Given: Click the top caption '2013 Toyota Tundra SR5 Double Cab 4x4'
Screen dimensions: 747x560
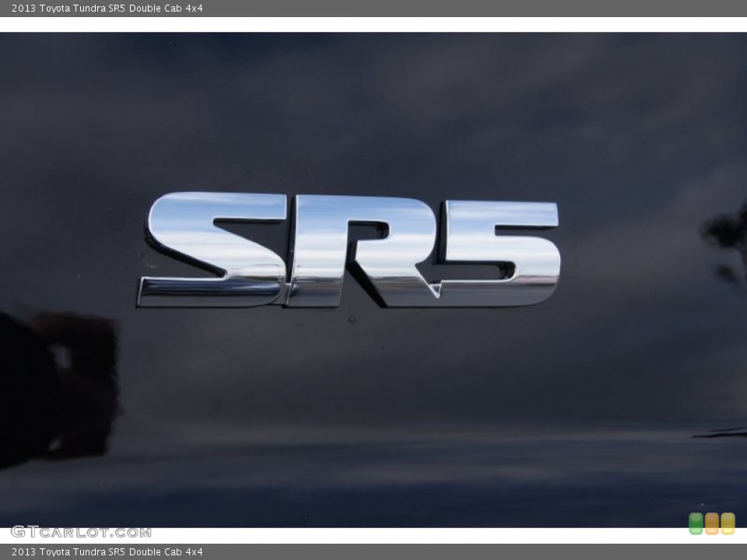Looking at the screenshot, I should click(107, 8).
